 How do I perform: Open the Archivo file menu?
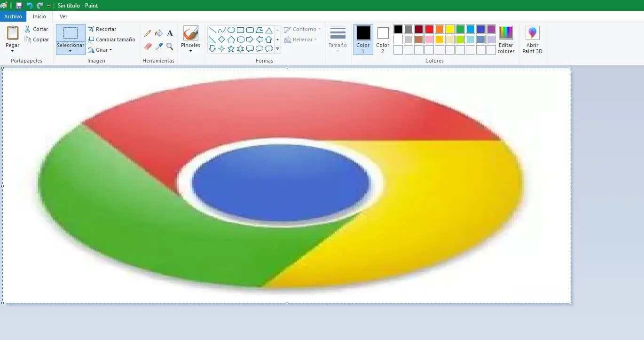(x=13, y=16)
